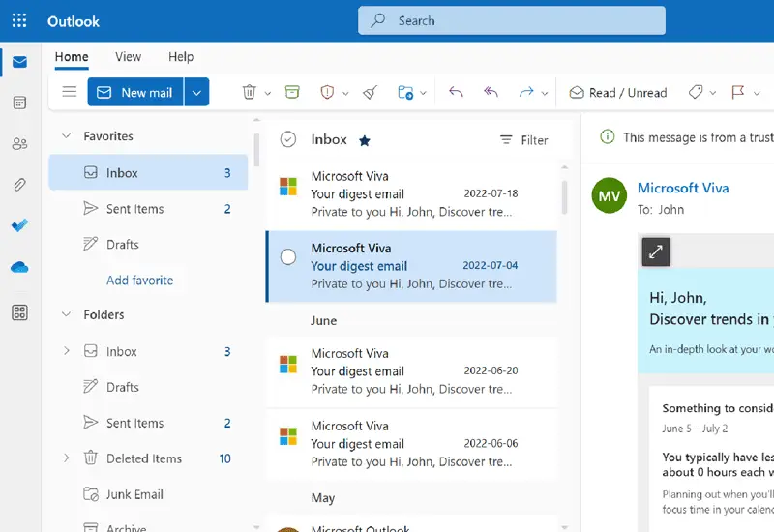Open the New mail dropdown arrow
774x532 pixels.
point(196,92)
